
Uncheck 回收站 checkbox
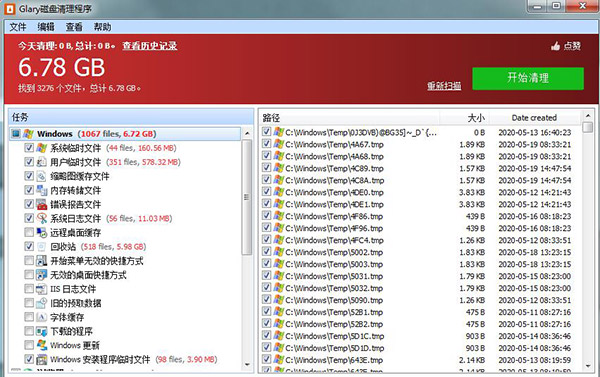(x=29, y=246)
